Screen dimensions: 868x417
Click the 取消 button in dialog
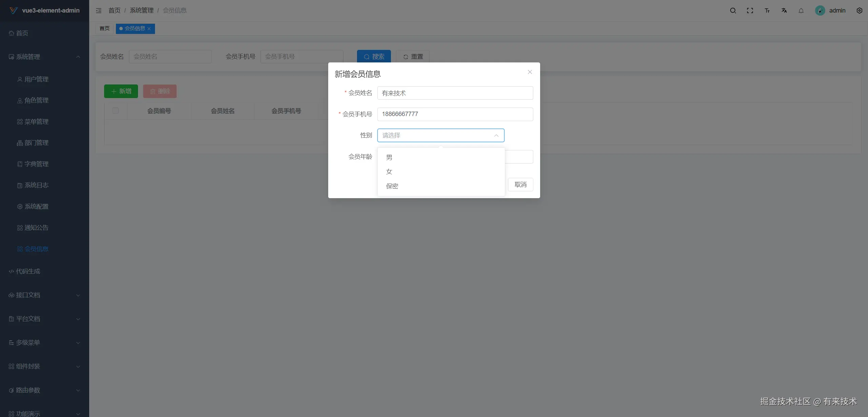point(520,185)
